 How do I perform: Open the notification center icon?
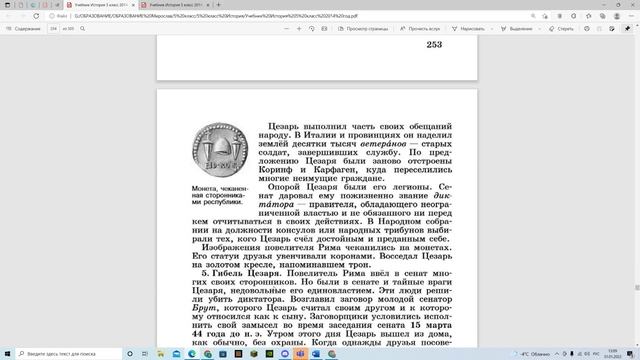pos(631,353)
